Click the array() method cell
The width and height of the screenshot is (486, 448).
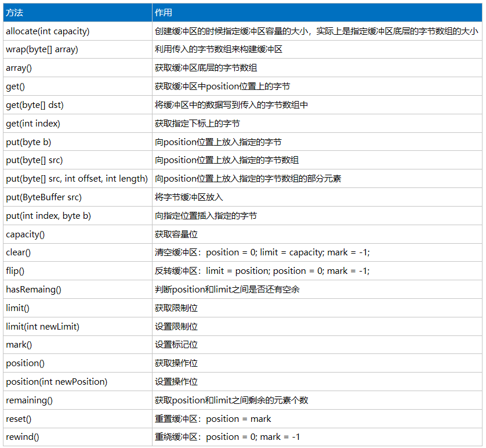pyautogui.click(x=78, y=67)
